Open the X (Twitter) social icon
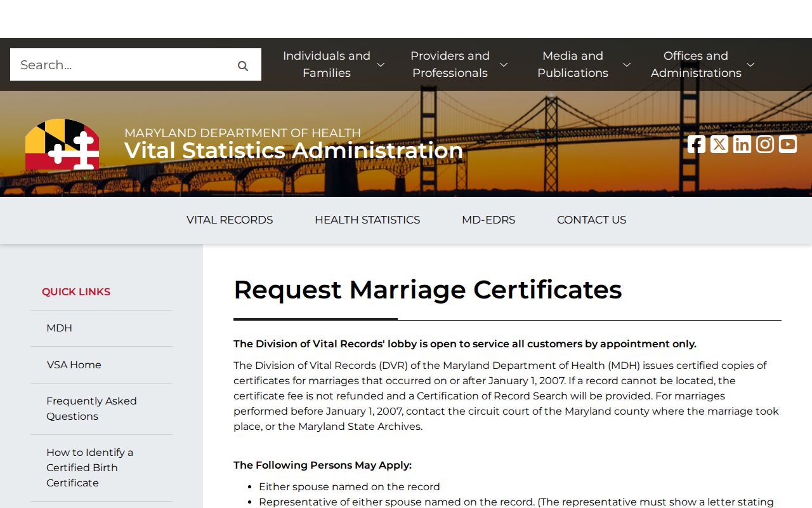The width and height of the screenshot is (812, 508). coord(719,144)
